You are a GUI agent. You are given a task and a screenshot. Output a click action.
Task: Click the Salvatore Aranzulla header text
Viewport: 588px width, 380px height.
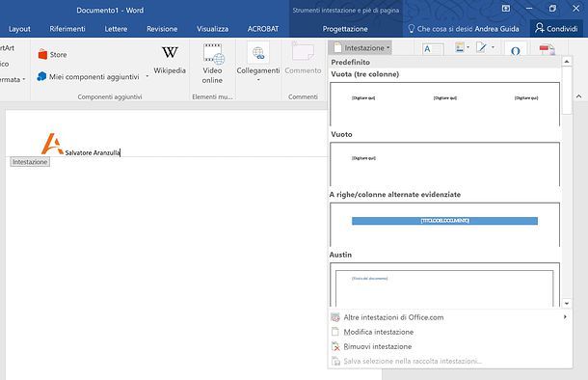[93, 152]
